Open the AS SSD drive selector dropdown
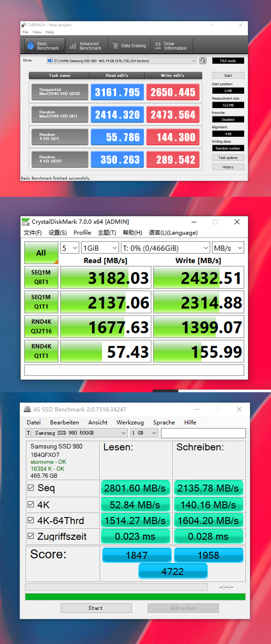Image resolution: width=271 pixels, height=644 pixels. click(76, 433)
